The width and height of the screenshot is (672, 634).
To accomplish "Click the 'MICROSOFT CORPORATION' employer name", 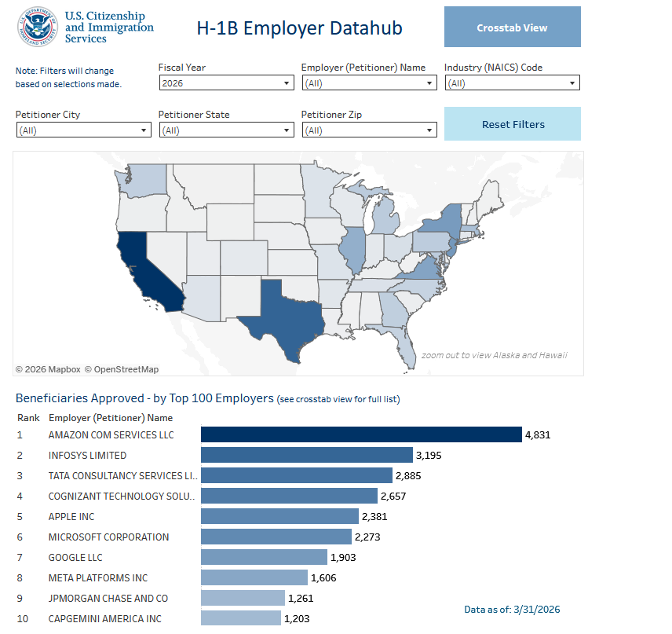I will click(x=108, y=537).
